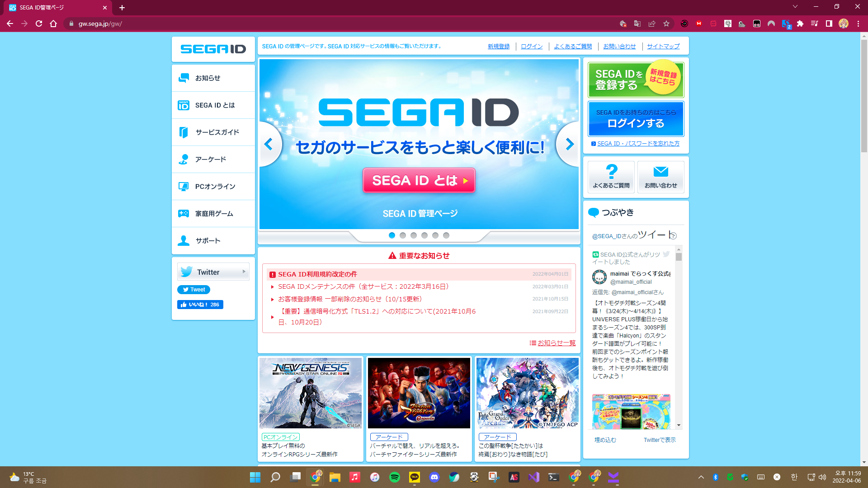Image resolution: width=868 pixels, height=488 pixels.
Task: Click the Facebook いいね! like button
Action: point(200,305)
